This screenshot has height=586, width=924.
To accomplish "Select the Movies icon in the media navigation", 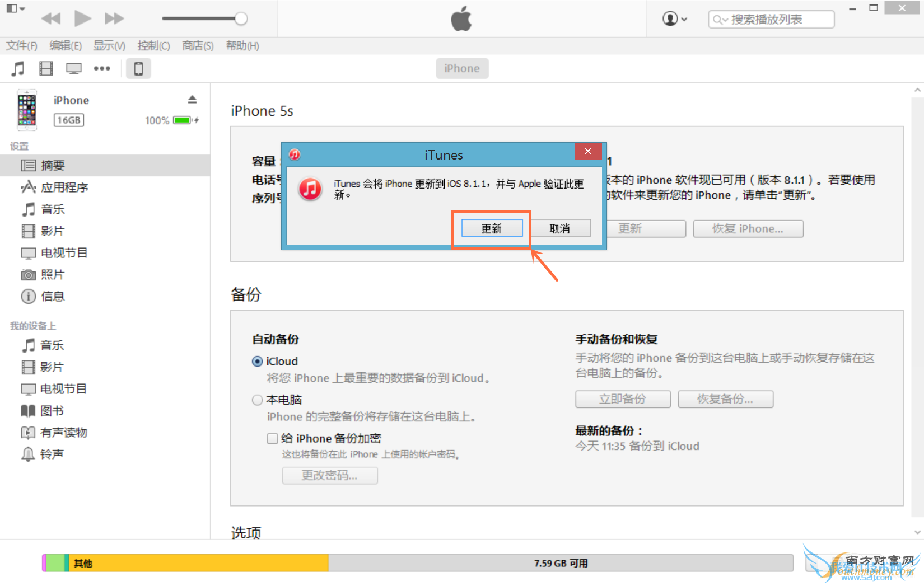I will tap(46, 68).
